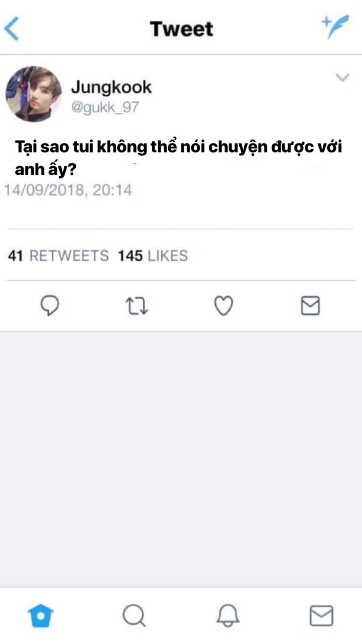Retweet this post using the retweet icon
Image resolution: width=362 pixels, height=644 pixels.
coord(137,306)
